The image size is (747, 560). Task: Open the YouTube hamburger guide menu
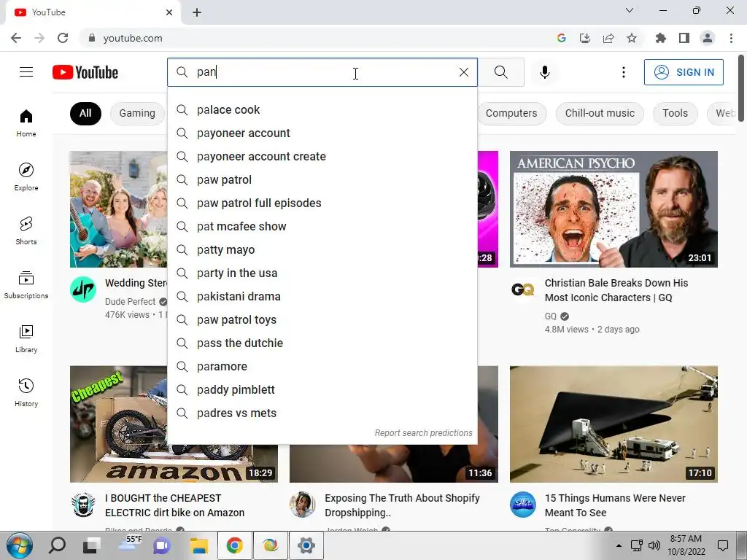pyautogui.click(x=26, y=72)
